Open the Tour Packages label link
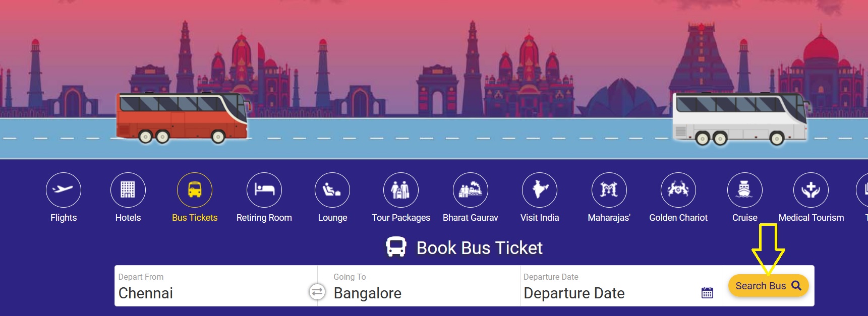The image size is (868, 316). point(401,218)
